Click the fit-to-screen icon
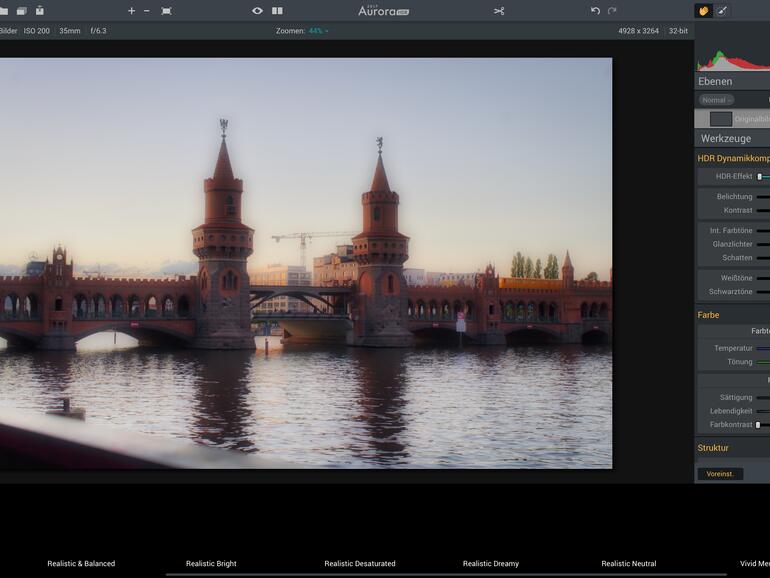The width and height of the screenshot is (770, 578). (x=166, y=11)
